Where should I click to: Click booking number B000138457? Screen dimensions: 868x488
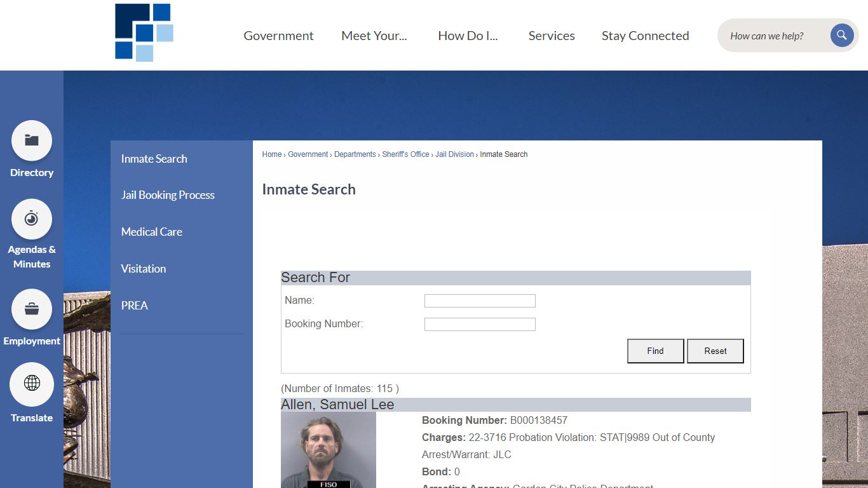pyautogui.click(x=539, y=421)
